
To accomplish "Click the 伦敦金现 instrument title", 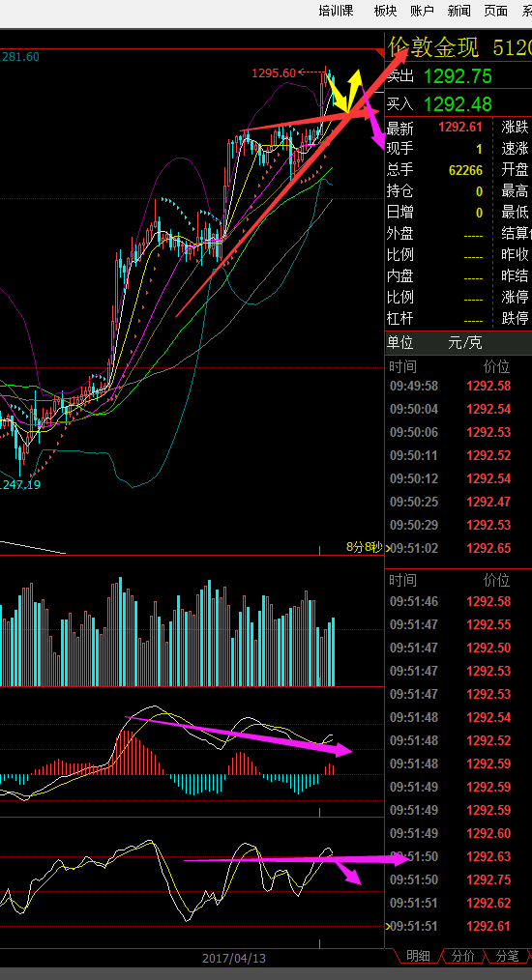I will [x=433, y=47].
